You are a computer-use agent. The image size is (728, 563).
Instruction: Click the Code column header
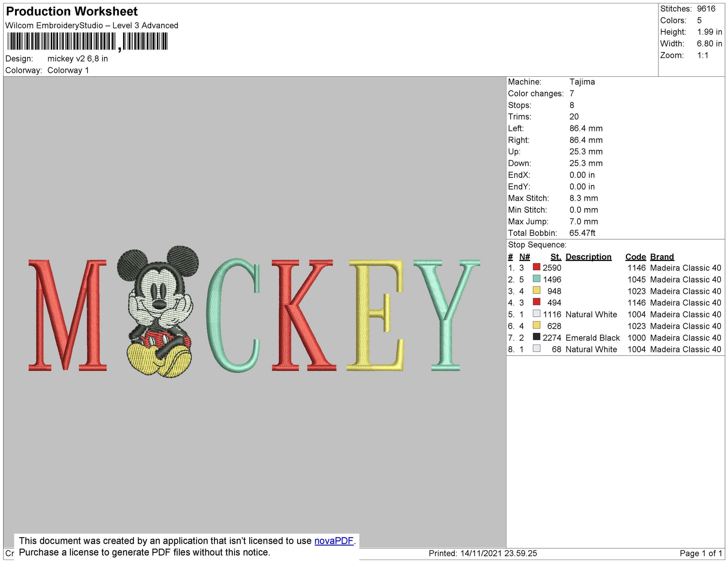[x=635, y=257]
